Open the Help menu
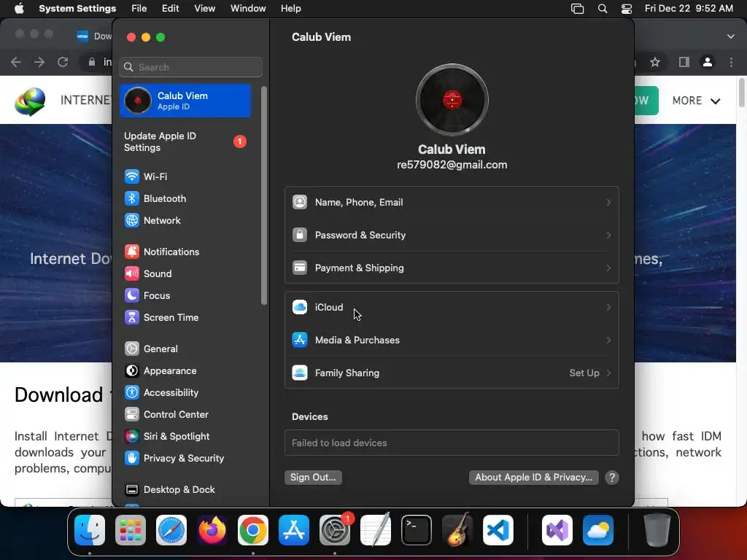Image resolution: width=747 pixels, height=560 pixels. click(x=290, y=9)
